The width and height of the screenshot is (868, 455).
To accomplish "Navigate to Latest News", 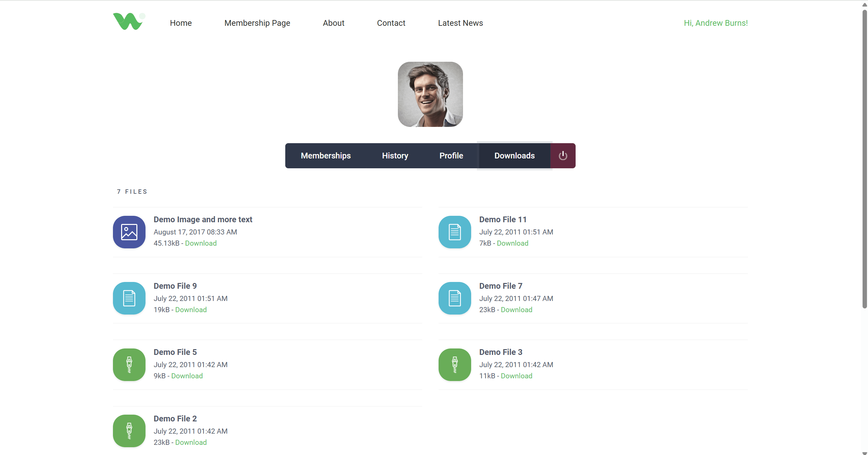I will pyautogui.click(x=460, y=23).
